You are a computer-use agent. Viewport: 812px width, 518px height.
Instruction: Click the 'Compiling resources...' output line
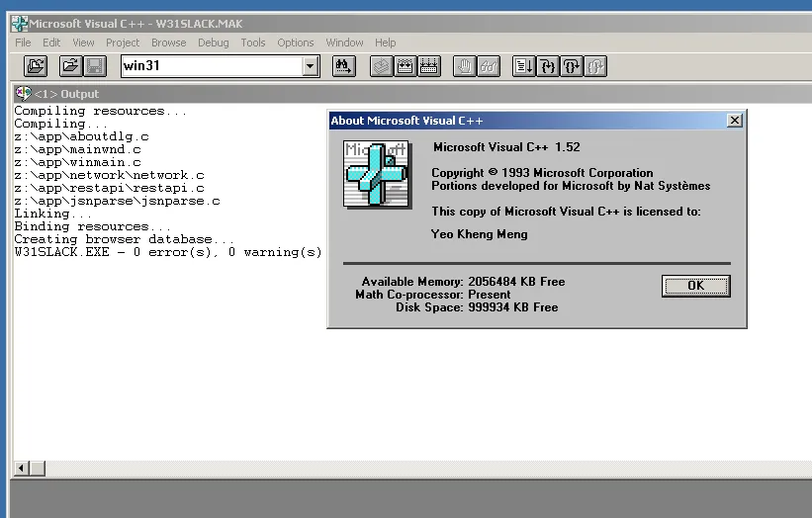[101, 111]
